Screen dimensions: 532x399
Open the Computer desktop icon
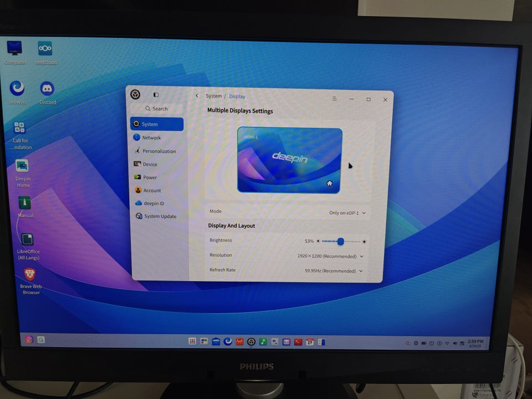point(15,52)
